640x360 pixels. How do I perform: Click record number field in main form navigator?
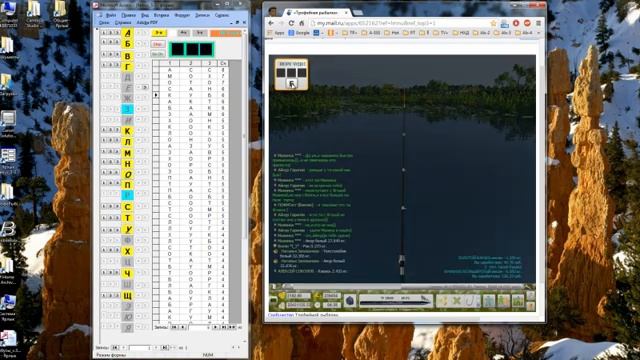[140, 348]
